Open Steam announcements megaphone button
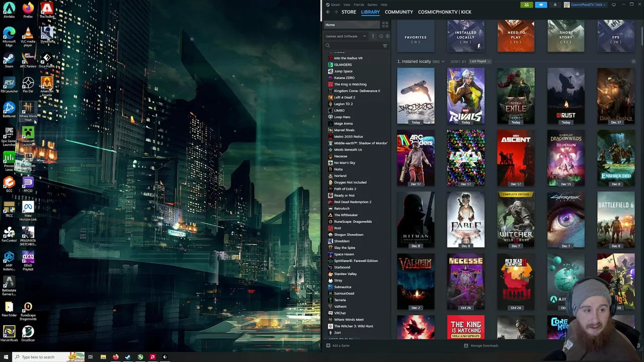 pyautogui.click(x=541, y=5)
